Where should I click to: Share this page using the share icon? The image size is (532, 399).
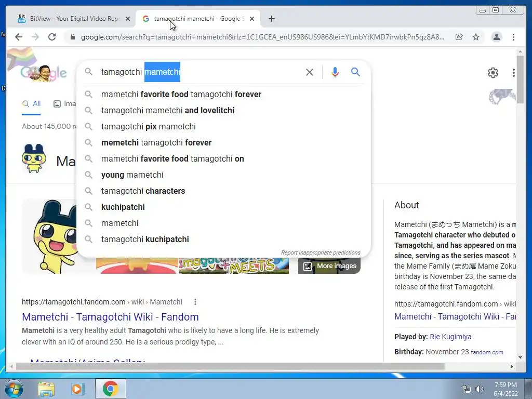click(459, 37)
